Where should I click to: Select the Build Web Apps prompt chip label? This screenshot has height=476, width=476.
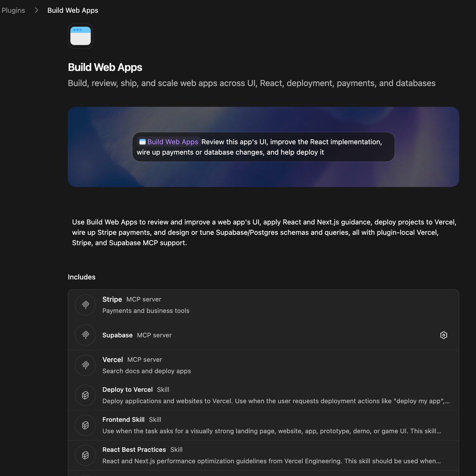pyautogui.click(x=173, y=142)
